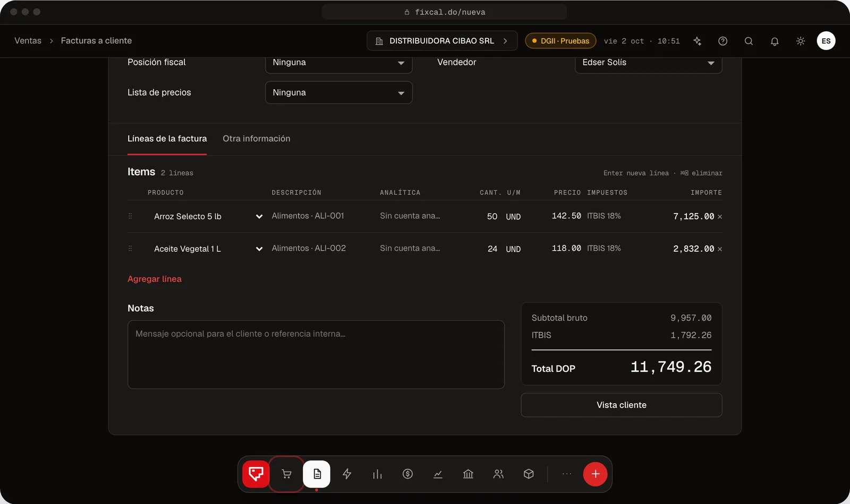Click the Agregar línea link
Viewport: 850px width, 504px height.
(x=155, y=279)
